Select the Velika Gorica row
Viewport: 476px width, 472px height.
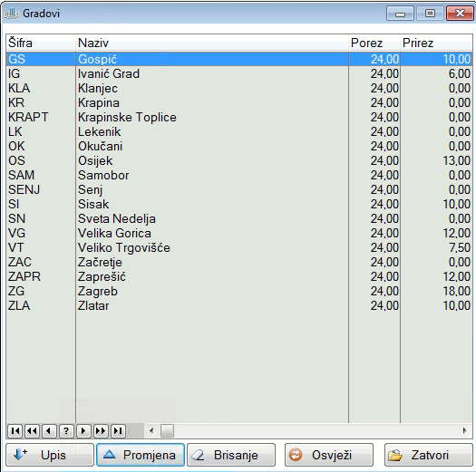239,233
